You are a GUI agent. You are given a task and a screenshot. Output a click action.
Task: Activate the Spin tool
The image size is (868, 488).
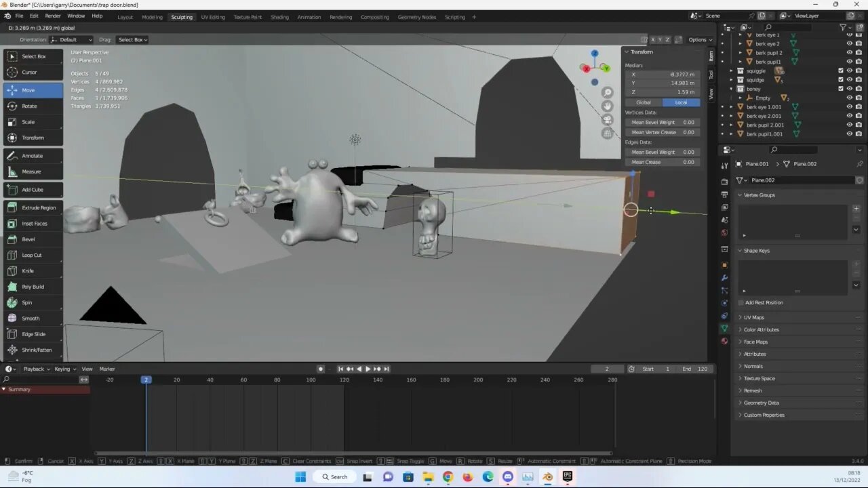[33, 302]
